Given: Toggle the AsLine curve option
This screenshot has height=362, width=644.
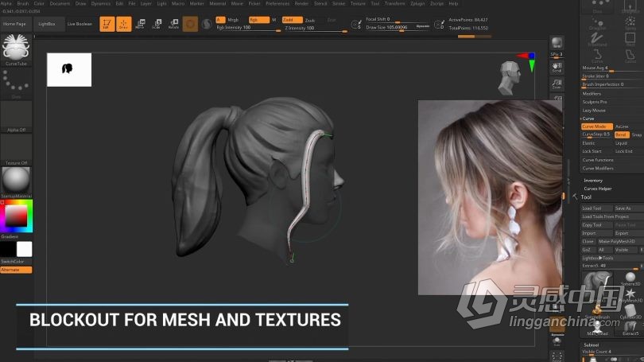Looking at the screenshot, I should point(622,127).
